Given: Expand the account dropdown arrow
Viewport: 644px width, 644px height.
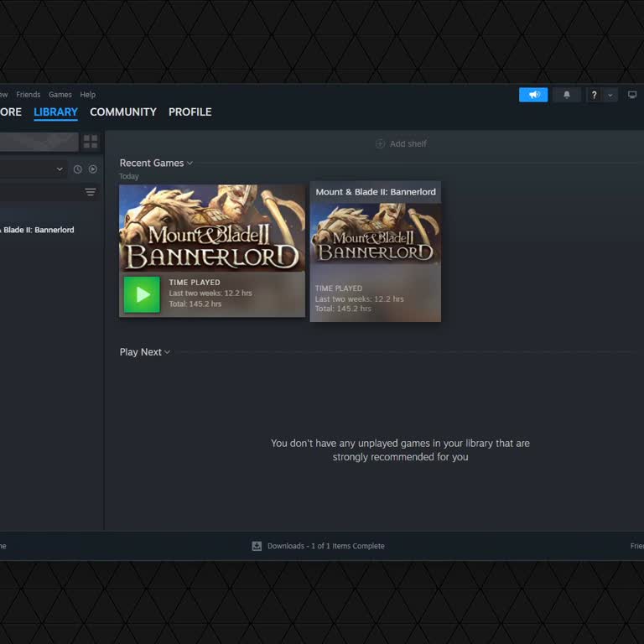Looking at the screenshot, I should coord(610,95).
